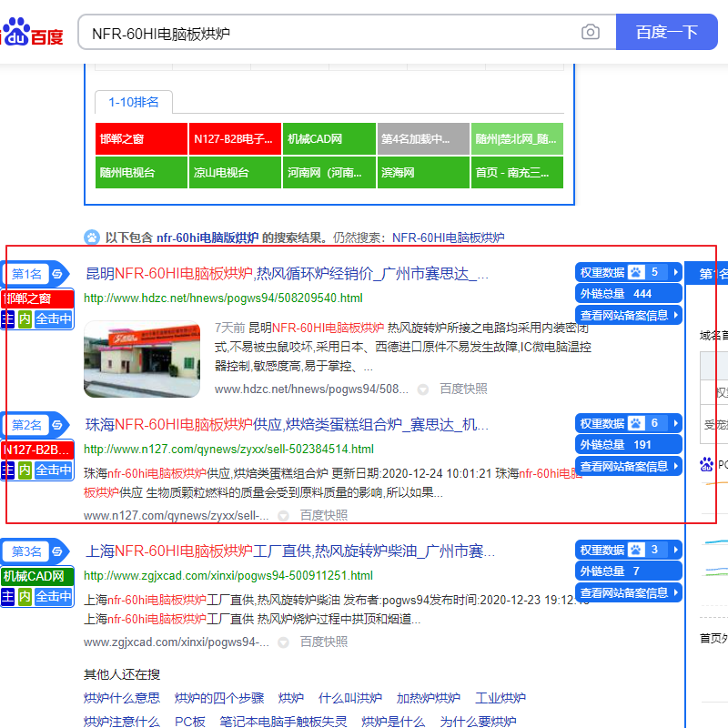This screenshot has height=728, width=728.
Task: Click paw icon beside 以下包含 notice
Action: tap(92, 238)
